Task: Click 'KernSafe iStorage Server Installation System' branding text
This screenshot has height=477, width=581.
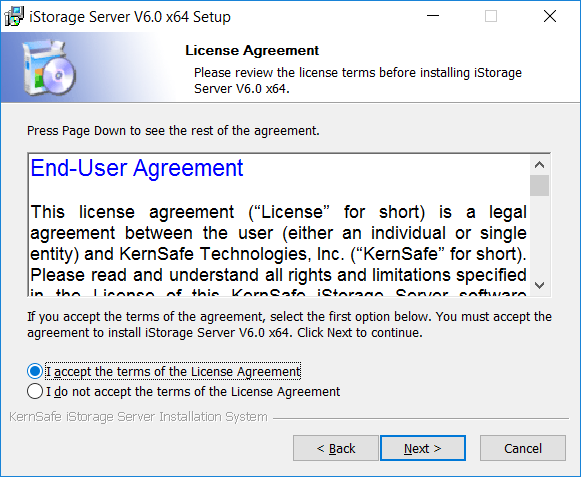Action: tap(138, 417)
